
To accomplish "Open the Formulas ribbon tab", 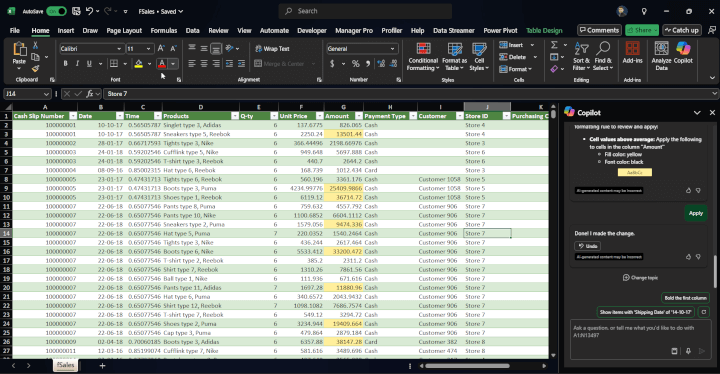I will point(163,30).
